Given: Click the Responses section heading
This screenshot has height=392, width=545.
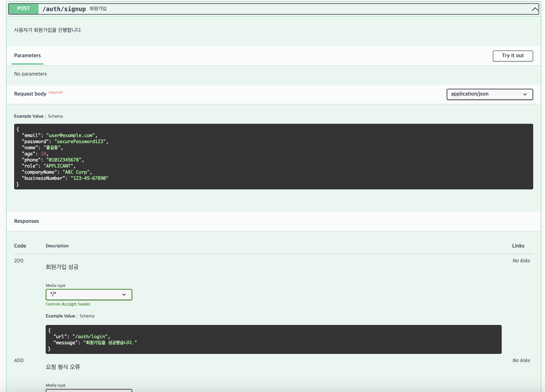Looking at the screenshot, I should point(26,221).
